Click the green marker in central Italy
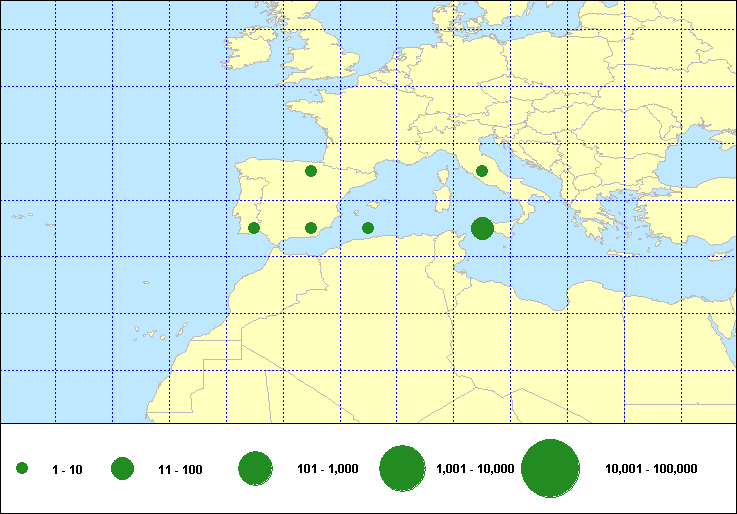The height and width of the screenshot is (514, 737). point(482,171)
